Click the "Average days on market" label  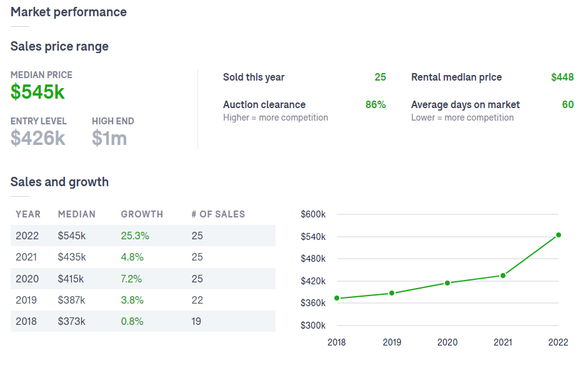(466, 104)
